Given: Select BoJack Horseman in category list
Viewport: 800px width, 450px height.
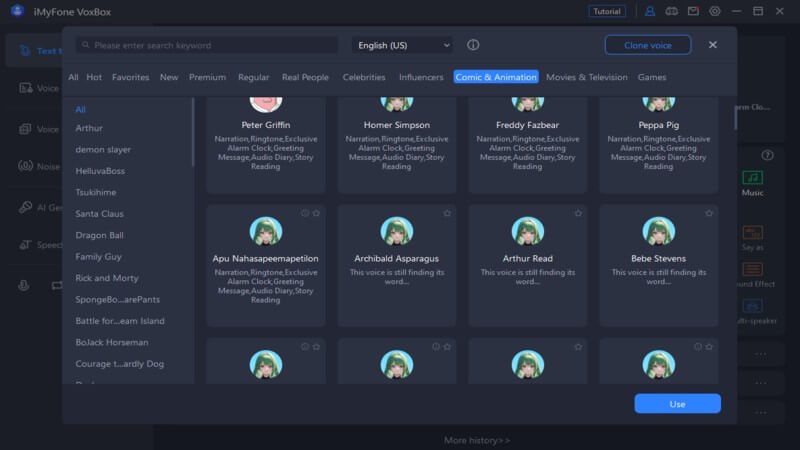Looking at the screenshot, I should pyautogui.click(x=112, y=342).
